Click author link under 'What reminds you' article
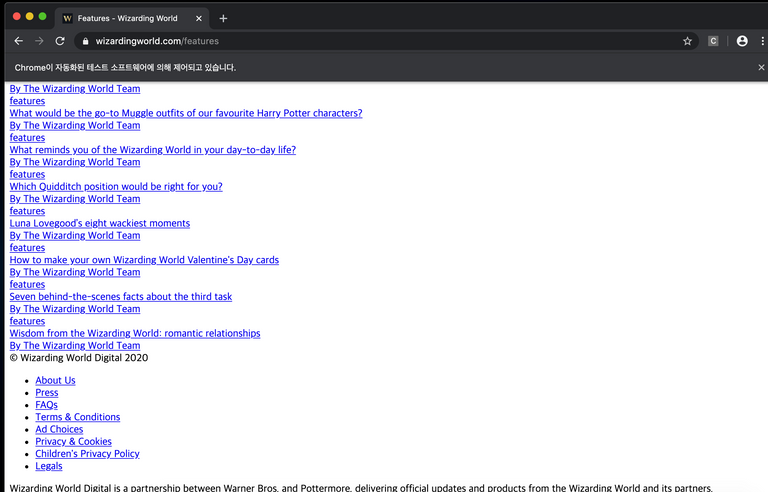 click(75, 162)
